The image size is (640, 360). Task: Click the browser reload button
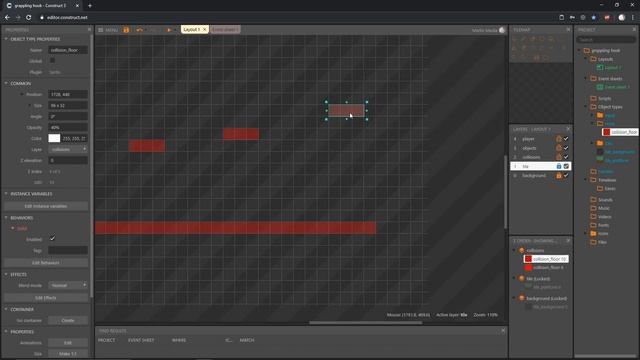tap(29, 18)
